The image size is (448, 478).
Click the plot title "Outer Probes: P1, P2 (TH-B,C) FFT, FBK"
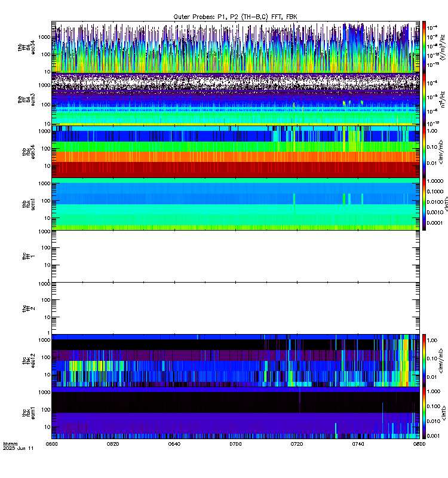pos(235,17)
